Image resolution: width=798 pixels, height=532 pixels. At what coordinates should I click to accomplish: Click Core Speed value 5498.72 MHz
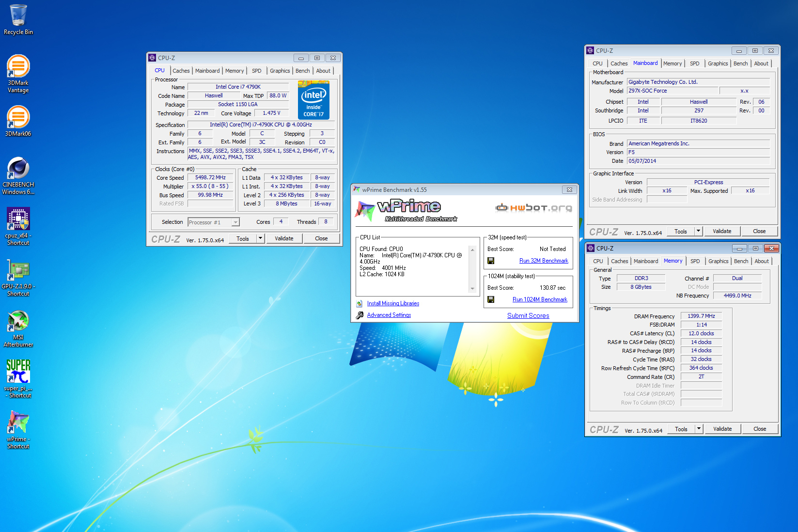point(210,177)
